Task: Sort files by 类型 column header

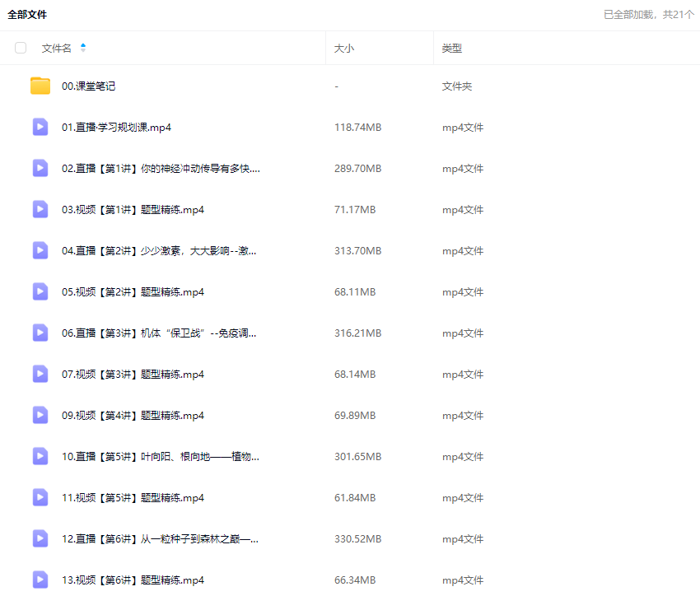Action: (452, 49)
